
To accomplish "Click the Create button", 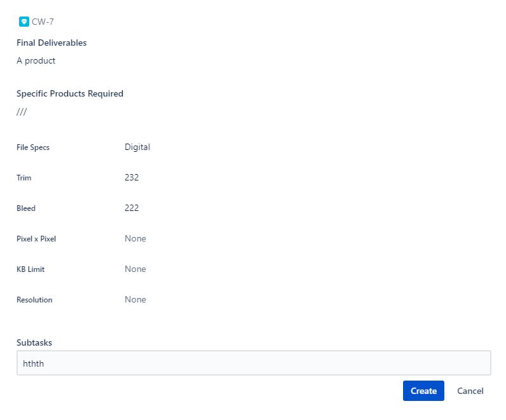I will coord(423,391).
